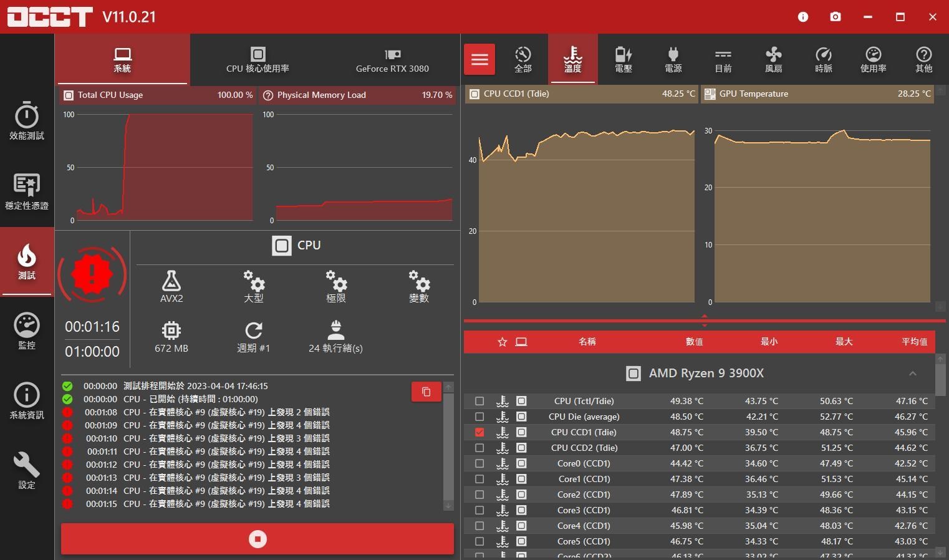Switch to the CPU 核心使用率 tab
The height and width of the screenshot is (560, 949).
coord(258,59)
